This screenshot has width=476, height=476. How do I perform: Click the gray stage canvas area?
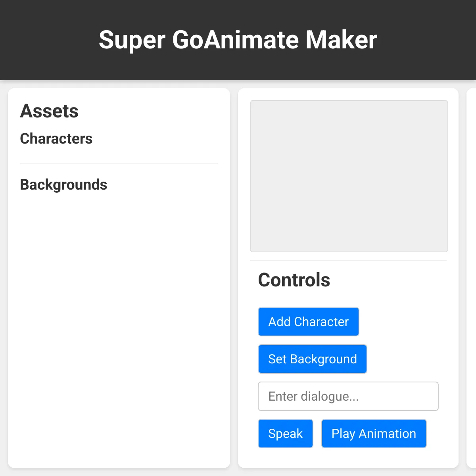click(x=349, y=176)
